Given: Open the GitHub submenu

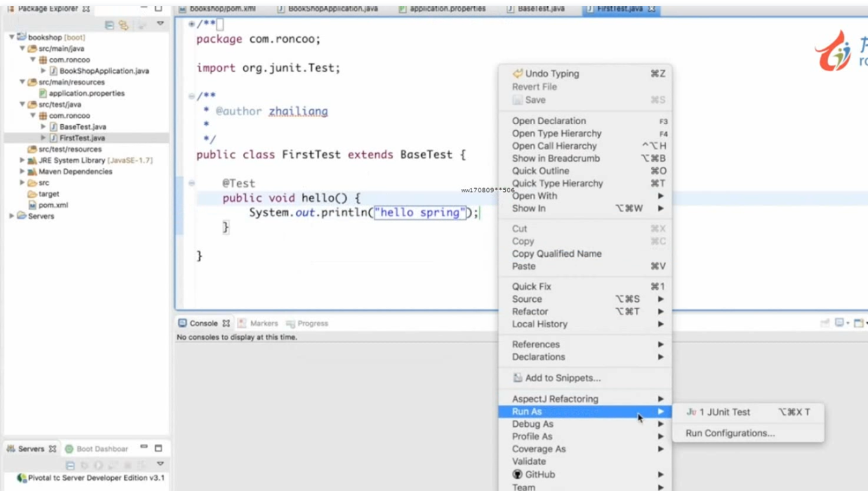Looking at the screenshot, I should point(584,474).
